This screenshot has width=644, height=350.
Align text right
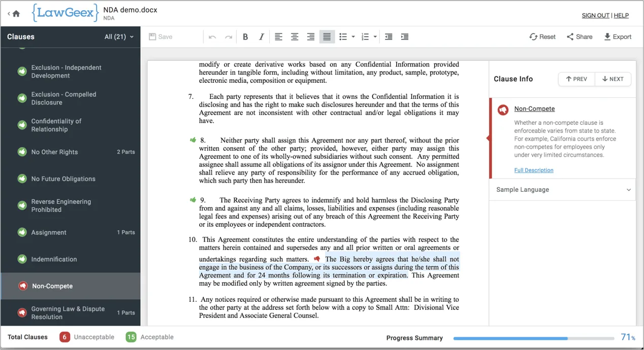pos(311,37)
